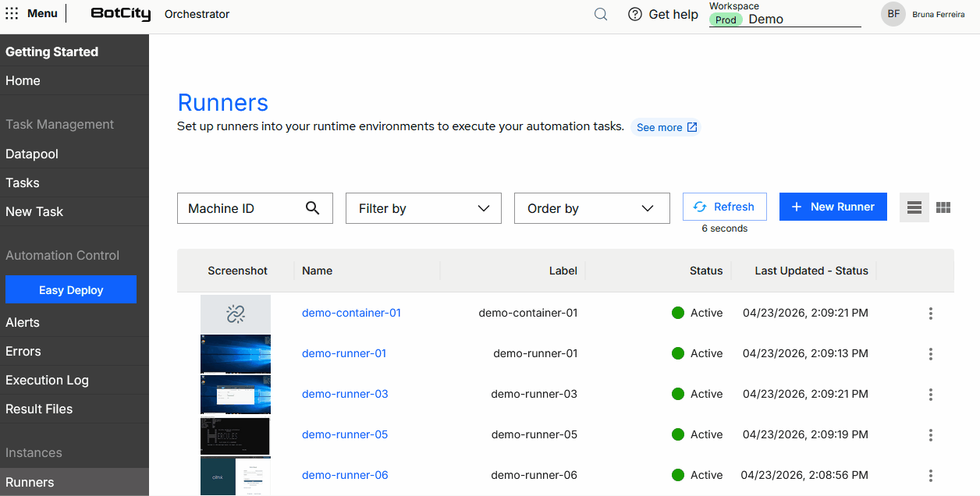
Task: Click the Menu label in top bar
Action: 42,13
